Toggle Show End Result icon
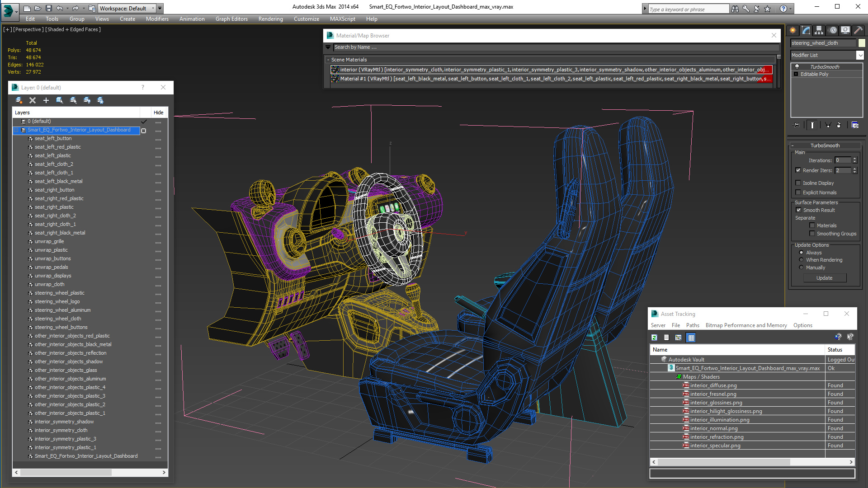Screen dimensions: 868x488 point(812,125)
